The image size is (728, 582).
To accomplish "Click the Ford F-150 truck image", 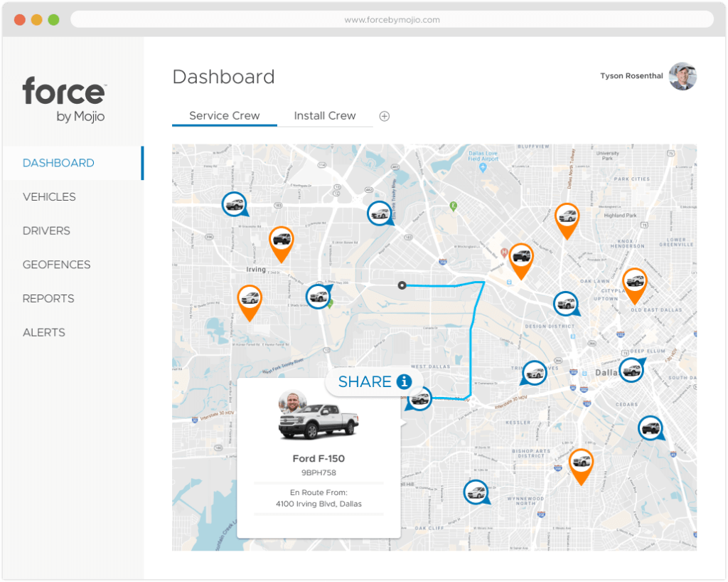I will click(318, 422).
